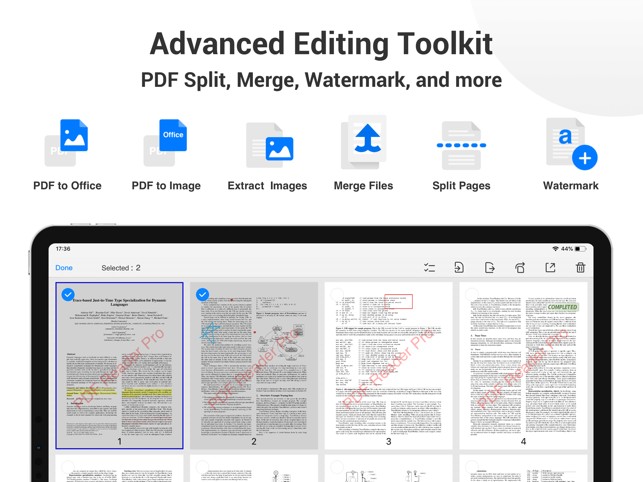Open the Watermark tool icon
The image size is (643, 482).
pos(570,143)
